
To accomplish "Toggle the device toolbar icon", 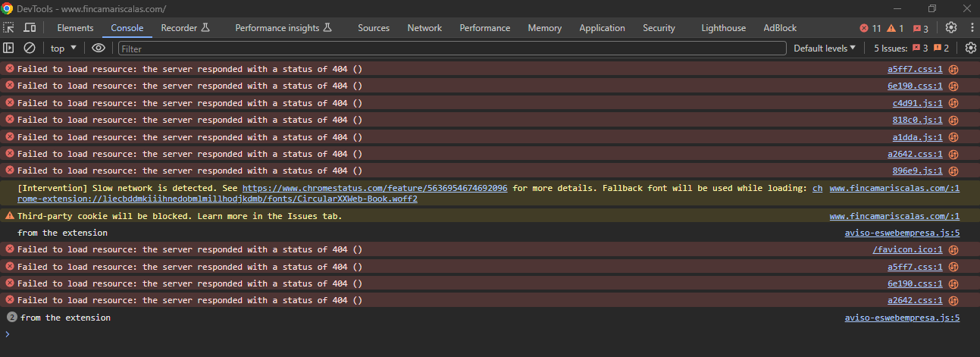I will pos(30,28).
